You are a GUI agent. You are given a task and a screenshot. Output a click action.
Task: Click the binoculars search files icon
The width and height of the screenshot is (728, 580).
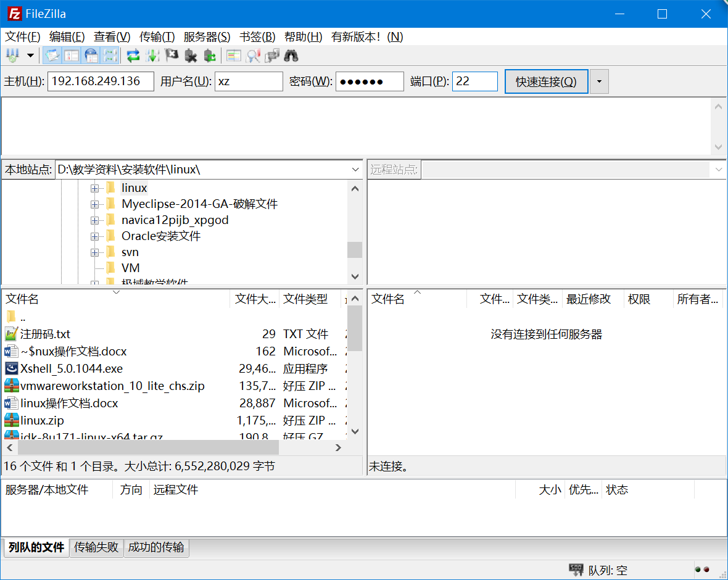[291, 56]
